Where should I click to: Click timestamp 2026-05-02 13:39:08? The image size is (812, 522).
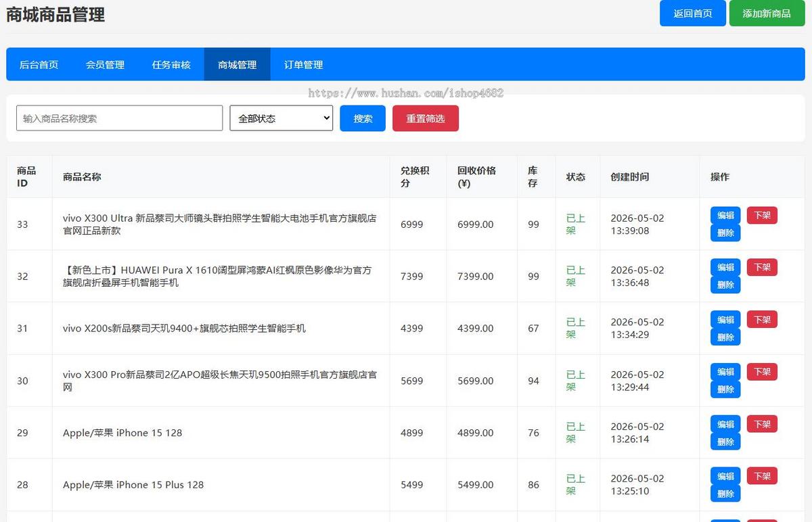pos(637,224)
